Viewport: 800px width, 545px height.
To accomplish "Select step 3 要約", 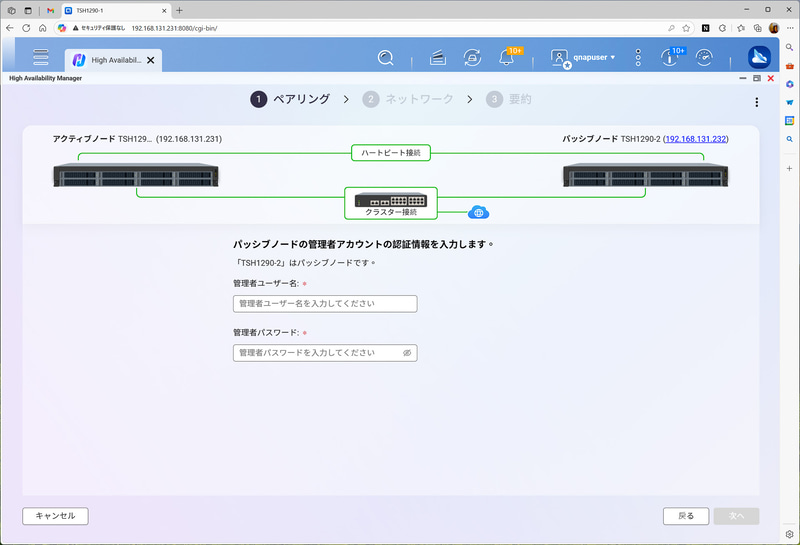I will [509, 99].
